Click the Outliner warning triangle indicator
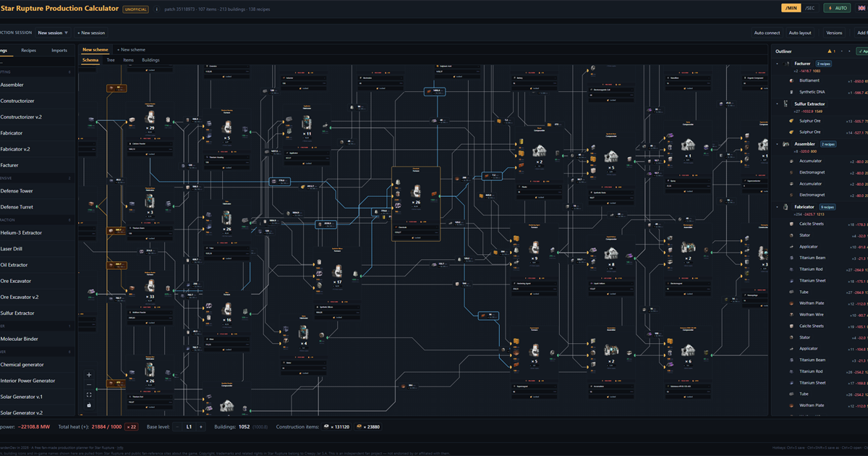Viewport: 868px width, 456px height. 830,51
